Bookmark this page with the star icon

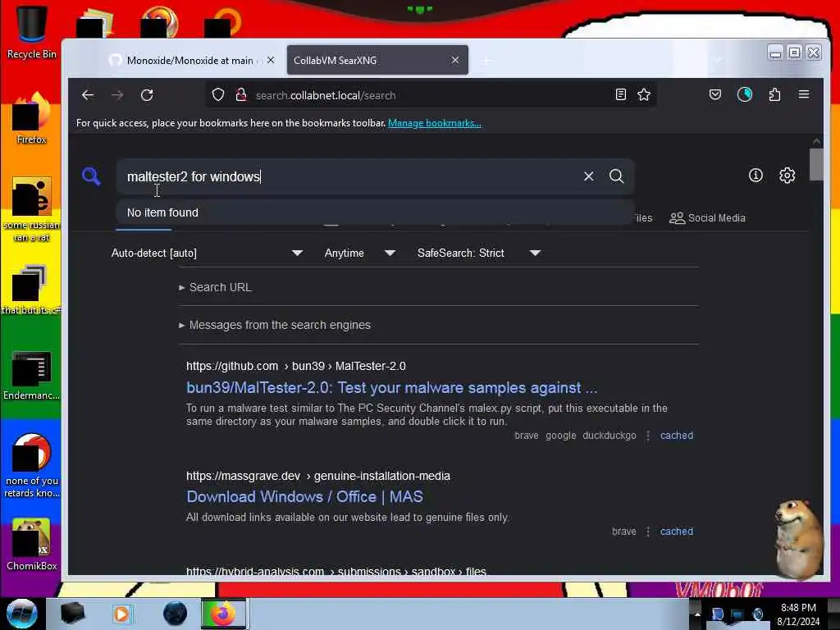(644, 95)
